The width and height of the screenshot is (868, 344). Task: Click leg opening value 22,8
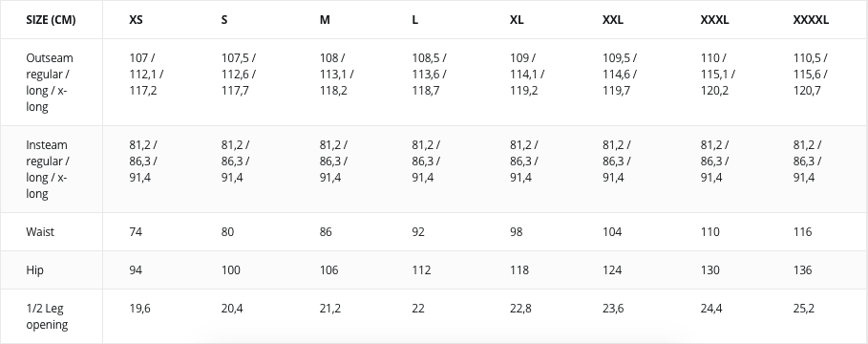pyautogui.click(x=520, y=308)
